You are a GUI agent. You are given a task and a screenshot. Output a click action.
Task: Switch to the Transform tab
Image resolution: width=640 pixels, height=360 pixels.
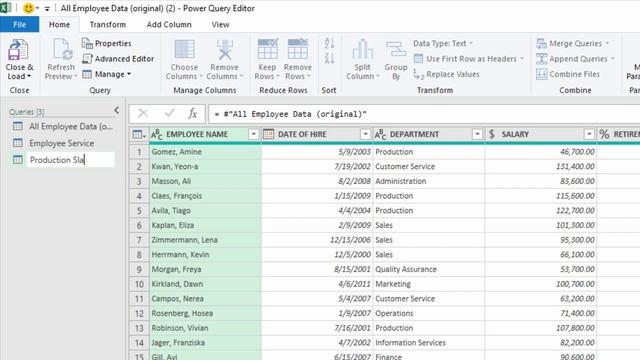point(108,24)
